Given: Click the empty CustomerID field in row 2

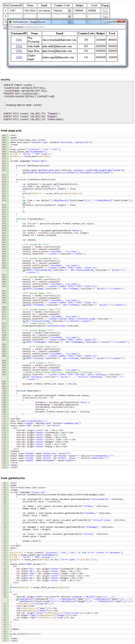Looking at the screenshot, I should (x=15, y=16).
